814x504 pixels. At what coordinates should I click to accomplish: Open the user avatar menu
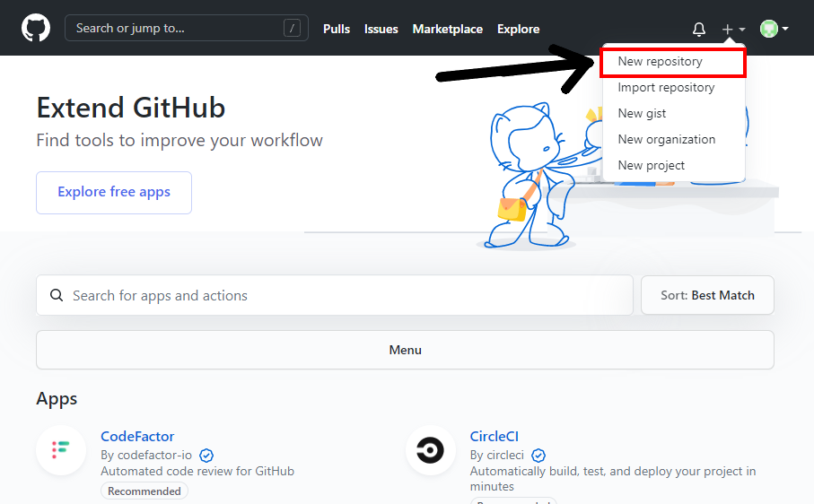[774, 29]
